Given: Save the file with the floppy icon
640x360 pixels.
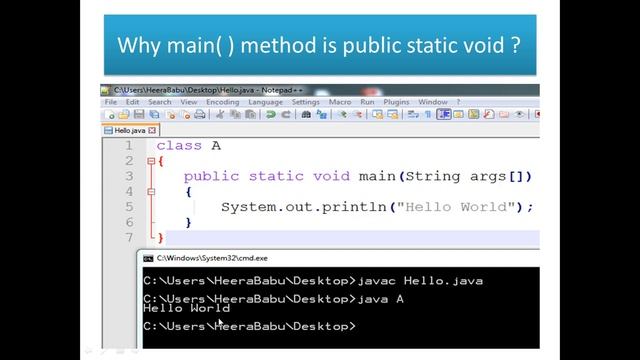Looking at the screenshot, I should [139, 115].
